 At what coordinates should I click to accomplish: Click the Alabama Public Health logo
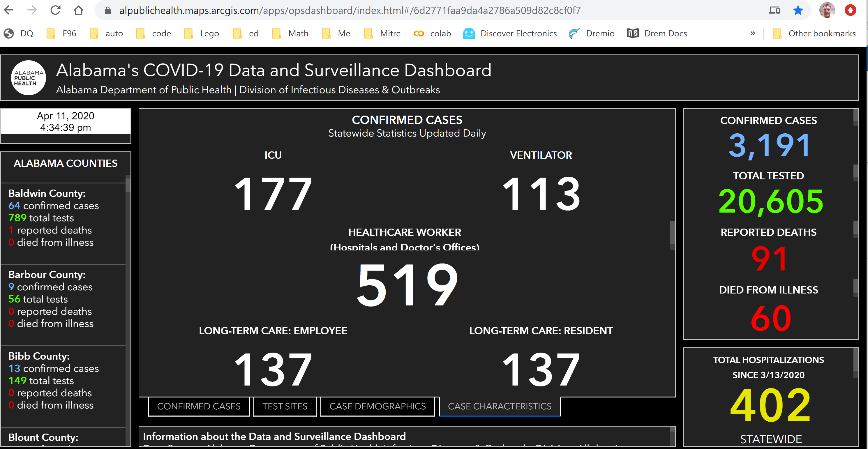click(x=28, y=78)
